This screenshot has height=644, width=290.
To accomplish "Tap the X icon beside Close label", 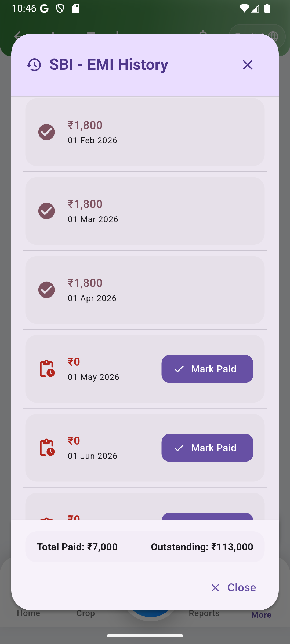I will click(215, 588).
